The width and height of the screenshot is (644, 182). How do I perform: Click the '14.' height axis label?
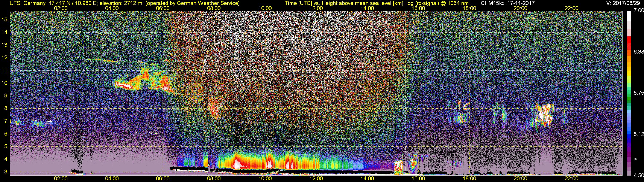tap(5, 32)
